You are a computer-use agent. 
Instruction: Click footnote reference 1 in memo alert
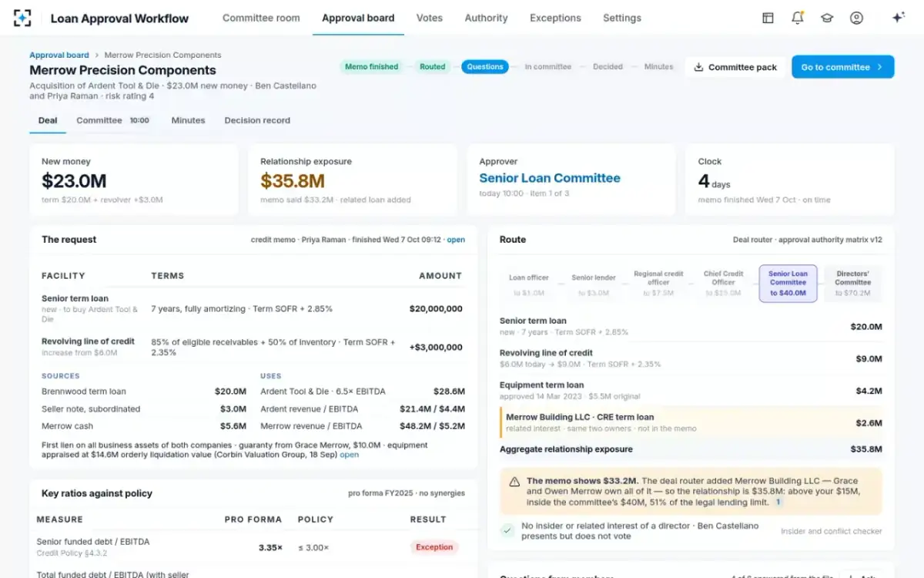coord(778,502)
